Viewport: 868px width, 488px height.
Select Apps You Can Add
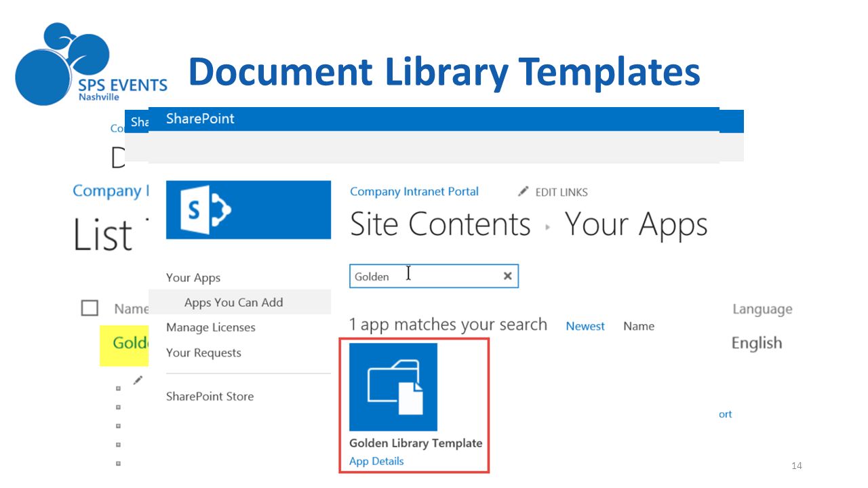click(233, 302)
